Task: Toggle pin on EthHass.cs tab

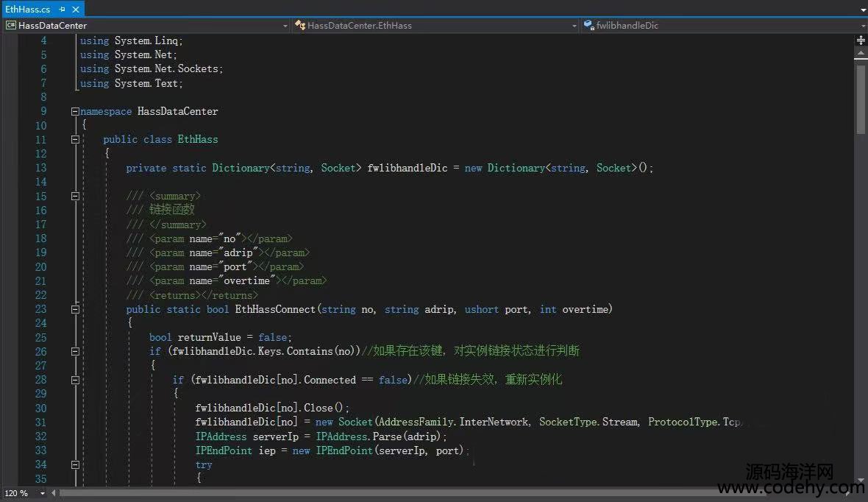Action: pyautogui.click(x=62, y=10)
